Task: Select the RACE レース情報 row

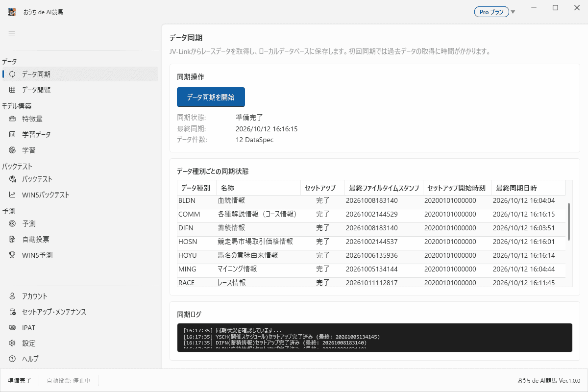Action: pos(371,282)
